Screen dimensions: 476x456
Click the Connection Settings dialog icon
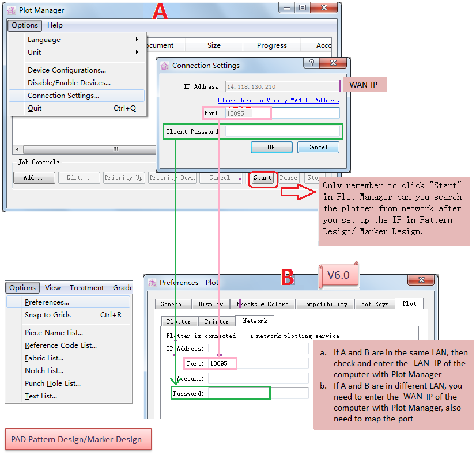tap(165, 66)
